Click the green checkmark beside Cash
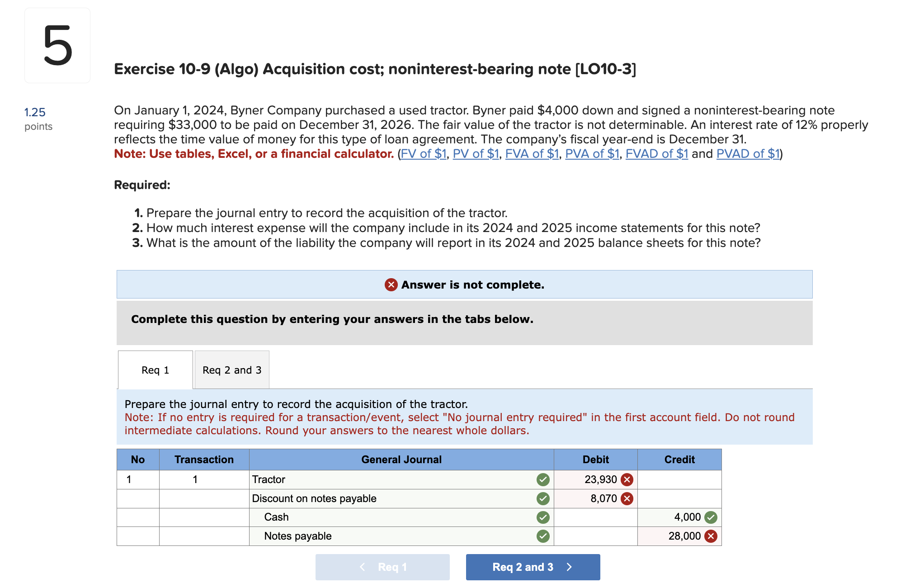This screenshot has width=924, height=588. [x=542, y=517]
